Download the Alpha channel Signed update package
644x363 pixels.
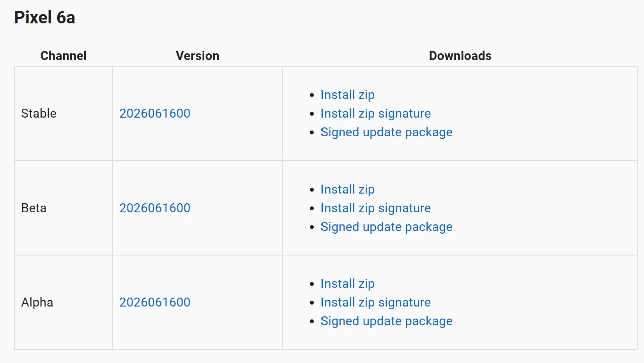pyautogui.click(x=386, y=321)
